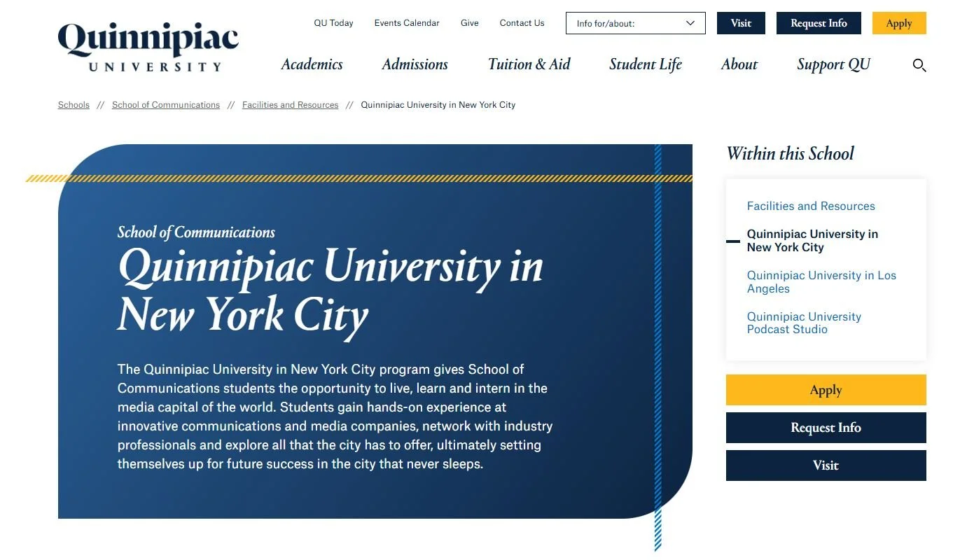Go to the Facilities and Resources breadcrumb
974x560 pixels.
pyautogui.click(x=290, y=105)
